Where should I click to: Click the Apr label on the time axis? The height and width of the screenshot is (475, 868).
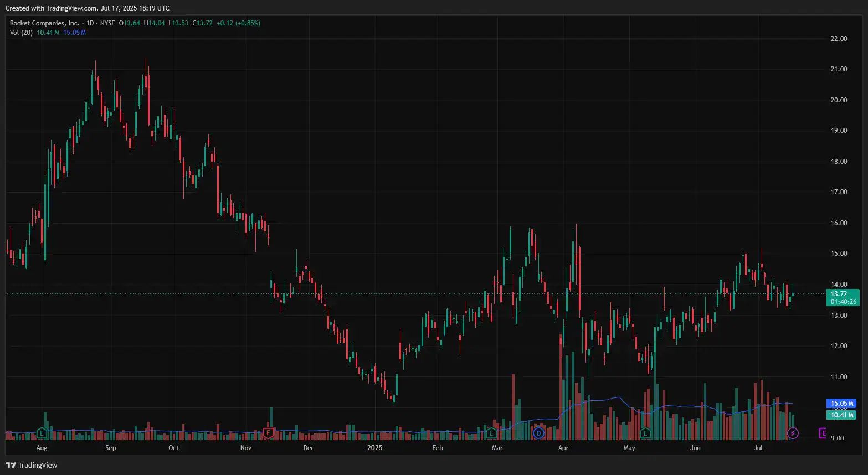tap(563, 448)
